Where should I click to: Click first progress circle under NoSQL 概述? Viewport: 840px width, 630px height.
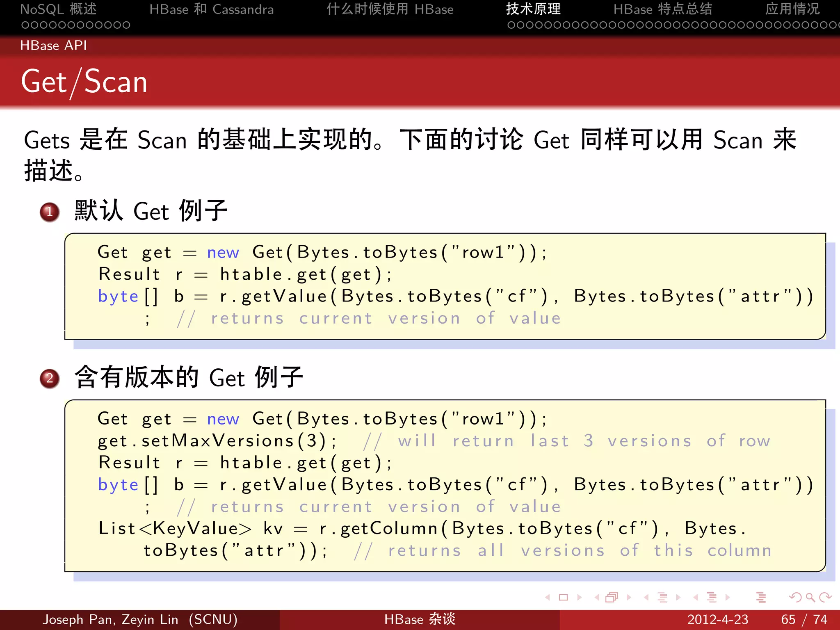25,25
